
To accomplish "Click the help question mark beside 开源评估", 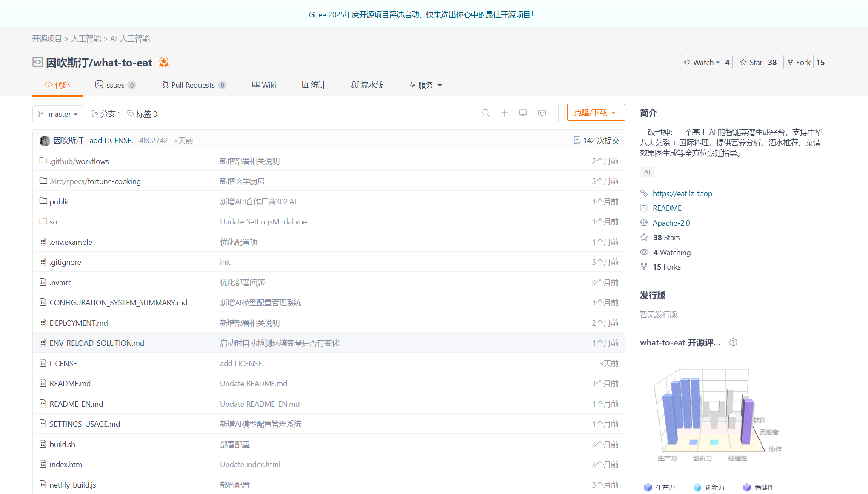I will coord(733,342).
